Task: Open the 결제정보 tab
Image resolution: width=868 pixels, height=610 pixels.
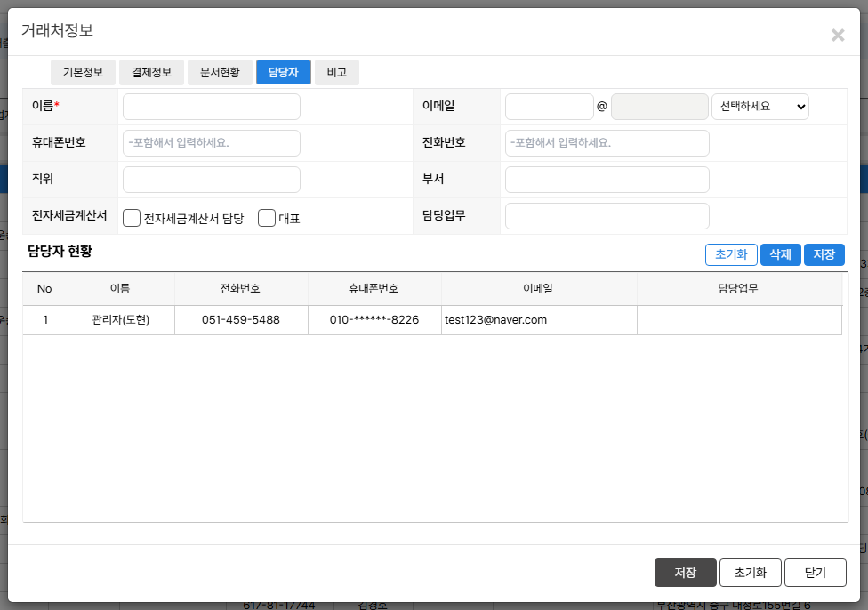Action: (152, 73)
